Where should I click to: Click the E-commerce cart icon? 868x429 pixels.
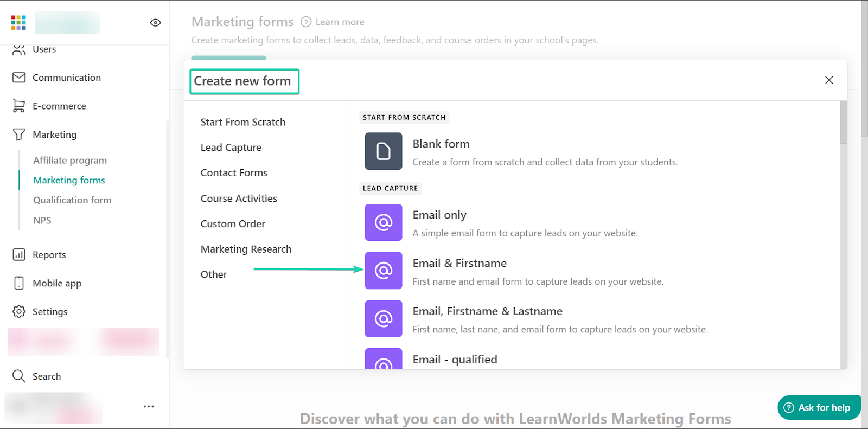19,106
